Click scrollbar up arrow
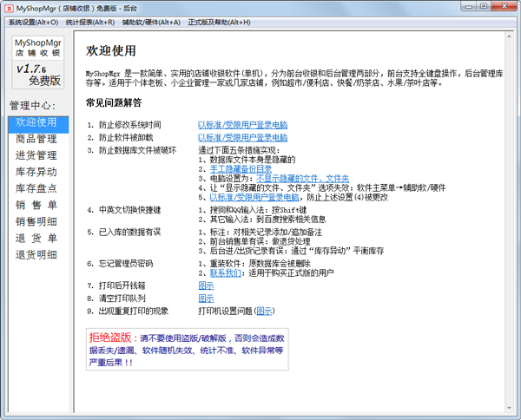Screen dimensions: 521x420 tap(509, 36)
